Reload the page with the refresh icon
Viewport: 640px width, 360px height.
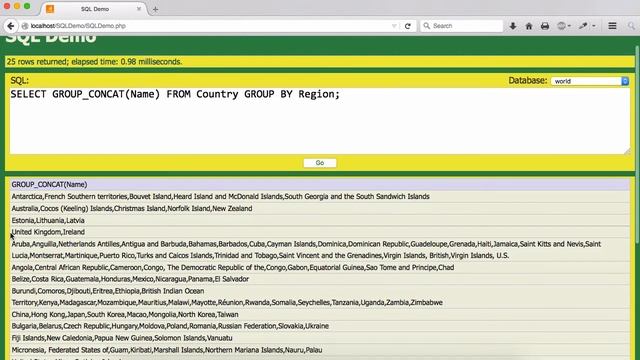click(x=407, y=26)
